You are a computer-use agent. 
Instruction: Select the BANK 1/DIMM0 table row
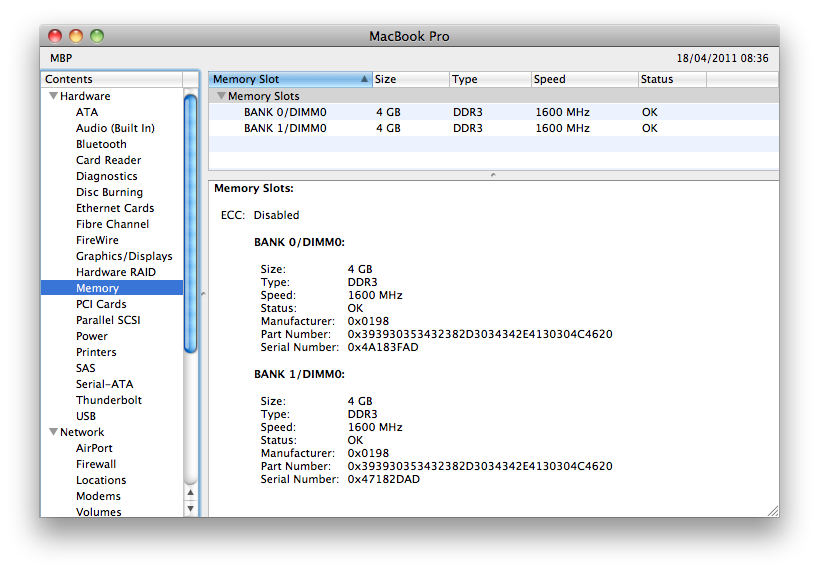click(494, 129)
